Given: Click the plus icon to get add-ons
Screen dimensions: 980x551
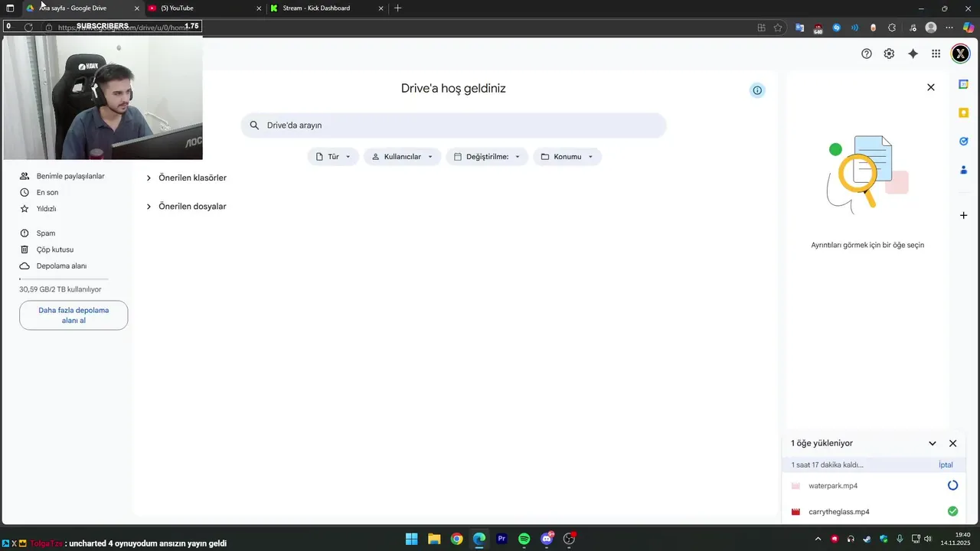Looking at the screenshot, I should pyautogui.click(x=964, y=215).
